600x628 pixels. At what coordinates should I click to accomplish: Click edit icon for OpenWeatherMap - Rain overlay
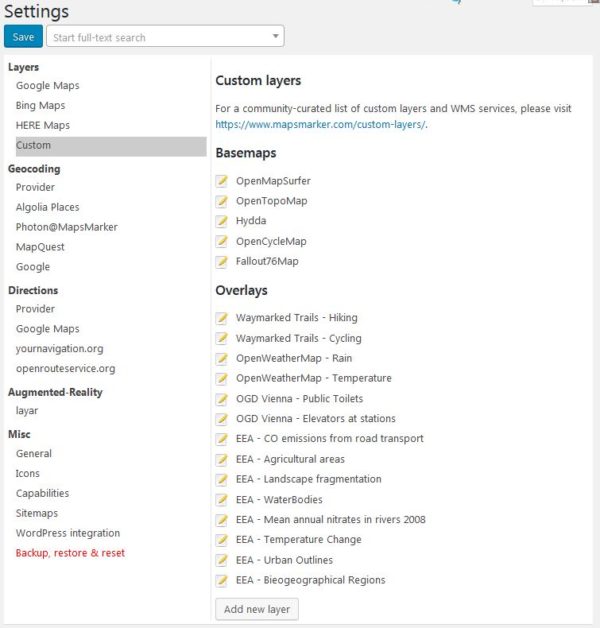click(221, 358)
